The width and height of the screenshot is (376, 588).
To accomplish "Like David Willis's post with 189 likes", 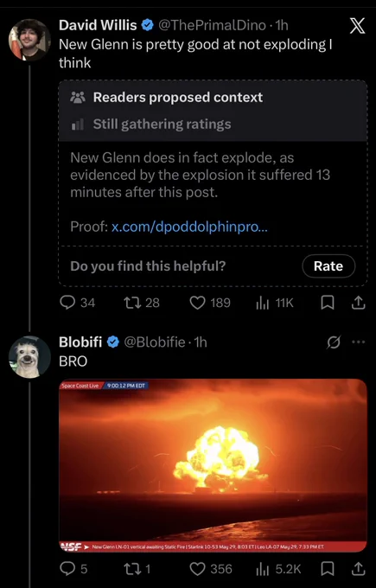I will click(x=210, y=303).
